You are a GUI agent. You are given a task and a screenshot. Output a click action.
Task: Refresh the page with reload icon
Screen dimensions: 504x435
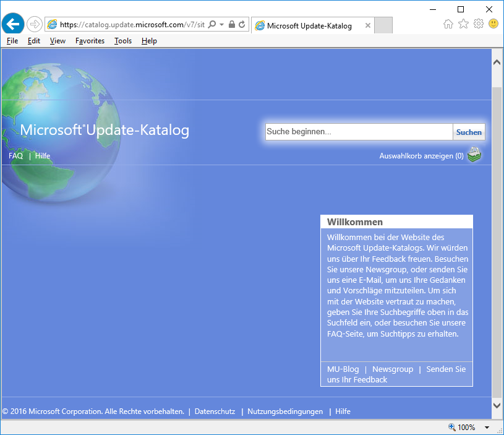[x=242, y=24]
